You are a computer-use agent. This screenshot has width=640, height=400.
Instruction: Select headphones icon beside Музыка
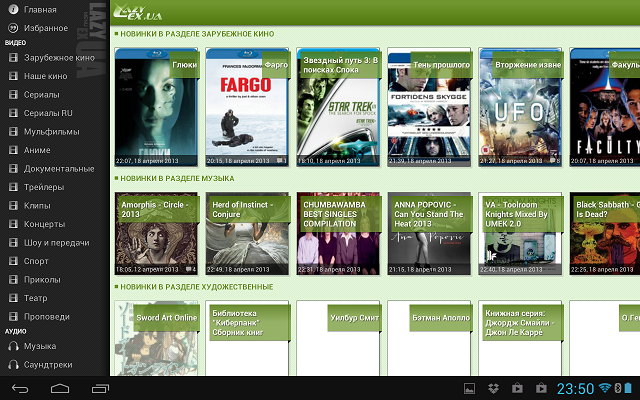click(13, 346)
